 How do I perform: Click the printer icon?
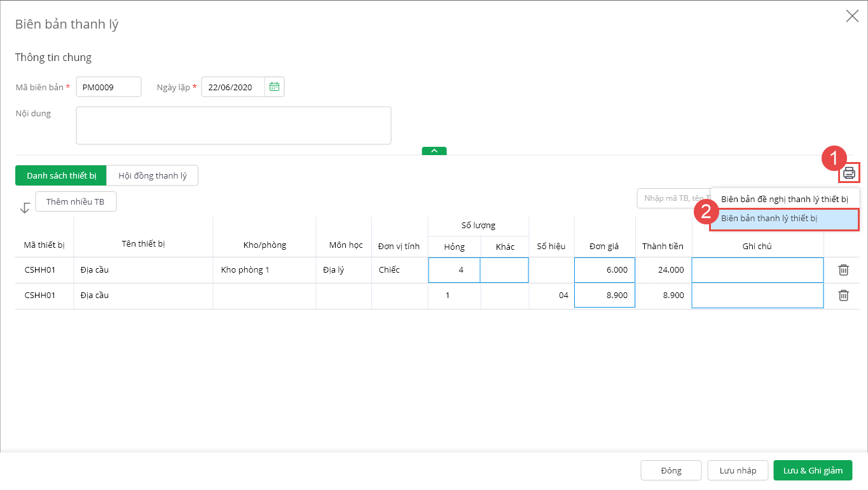pos(849,172)
